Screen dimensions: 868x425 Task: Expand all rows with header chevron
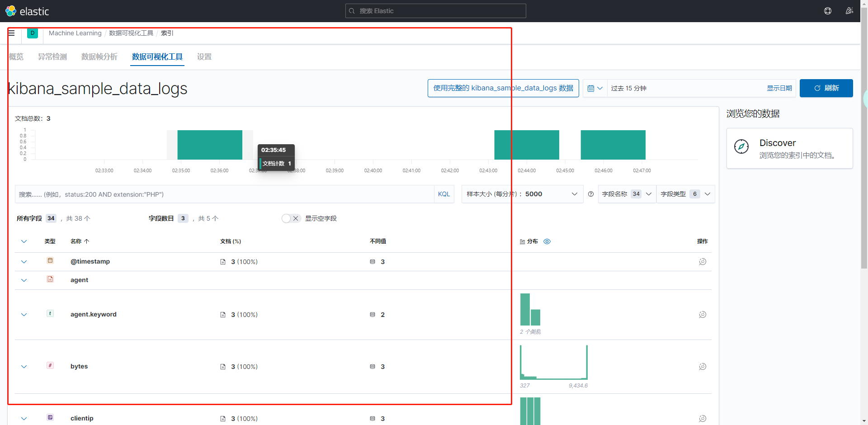pyautogui.click(x=24, y=241)
